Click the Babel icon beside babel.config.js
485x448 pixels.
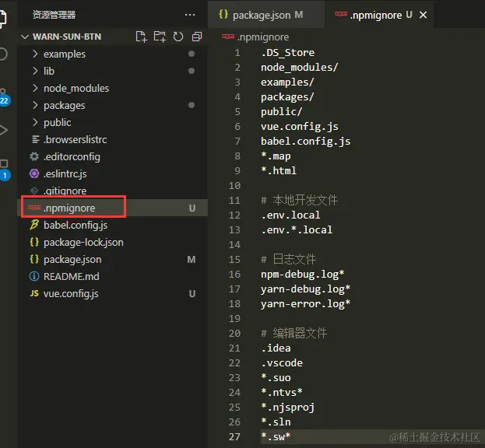[x=34, y=225]
